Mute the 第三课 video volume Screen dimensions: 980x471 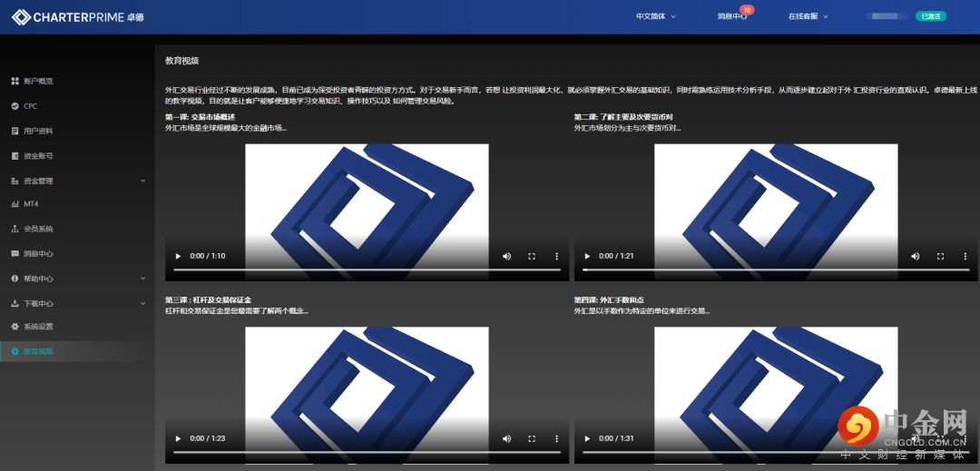coord(506,438)
